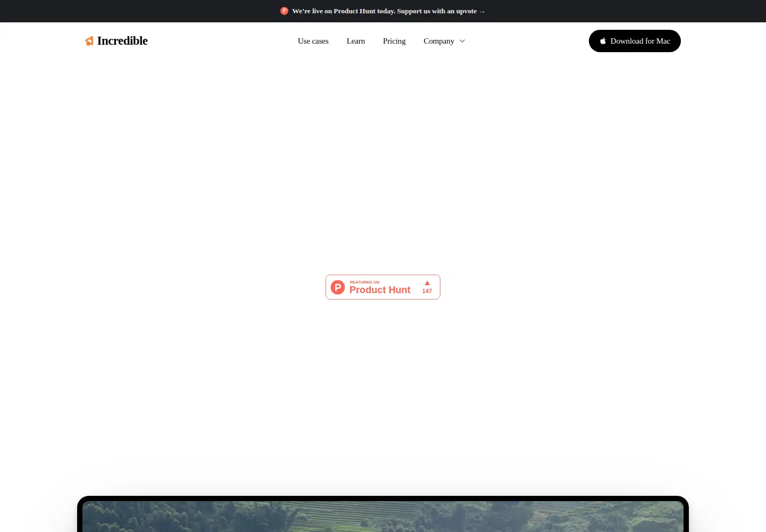Click the Featured on Product Hunt badge
This screenshot has width=766, height=532.
[x=383, y=287]
